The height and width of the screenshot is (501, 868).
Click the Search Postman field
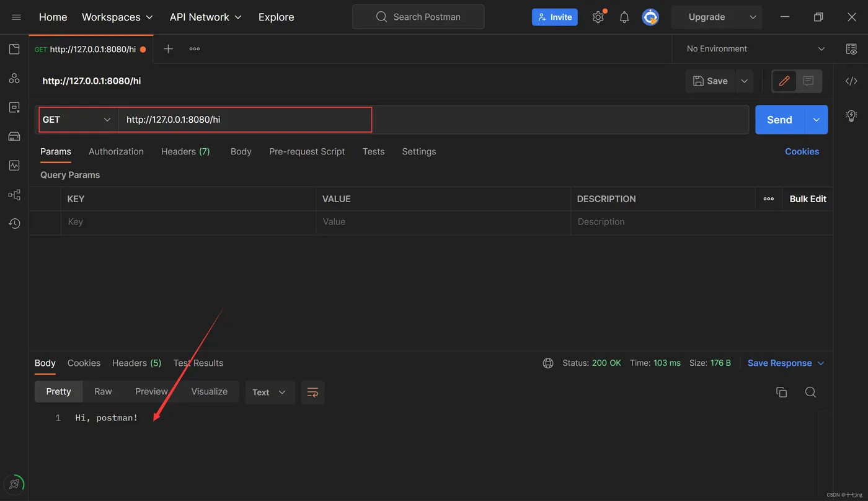point(418,17)
